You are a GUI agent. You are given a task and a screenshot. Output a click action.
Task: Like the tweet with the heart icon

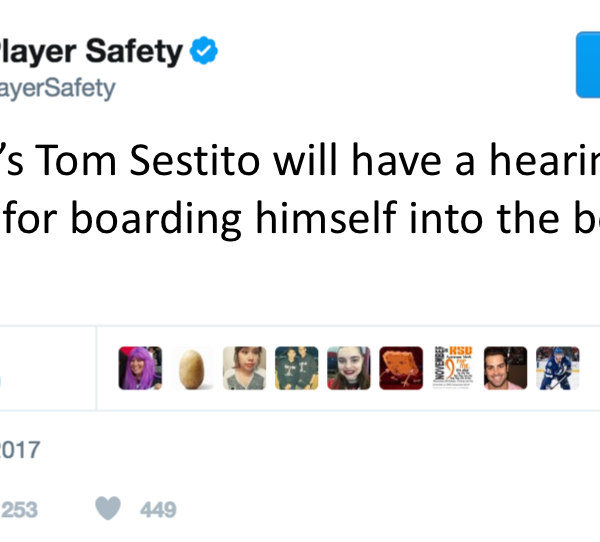pos(107,510)
